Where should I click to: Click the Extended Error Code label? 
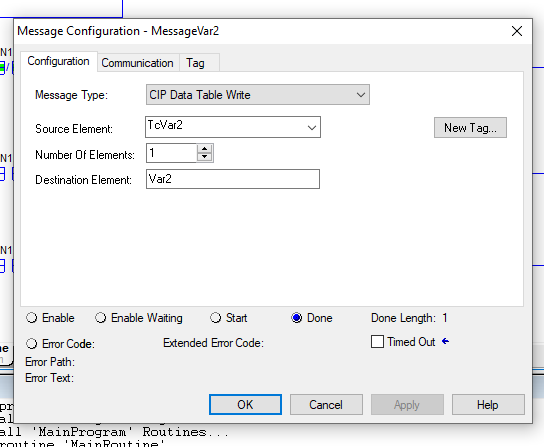[213, 343]
